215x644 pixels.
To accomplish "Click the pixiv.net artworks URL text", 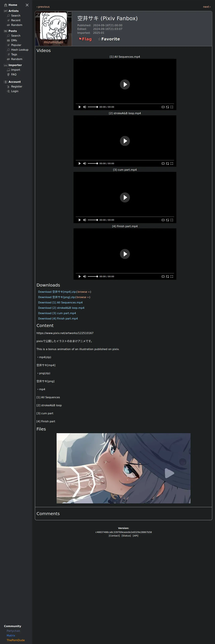I will [65, 333].
